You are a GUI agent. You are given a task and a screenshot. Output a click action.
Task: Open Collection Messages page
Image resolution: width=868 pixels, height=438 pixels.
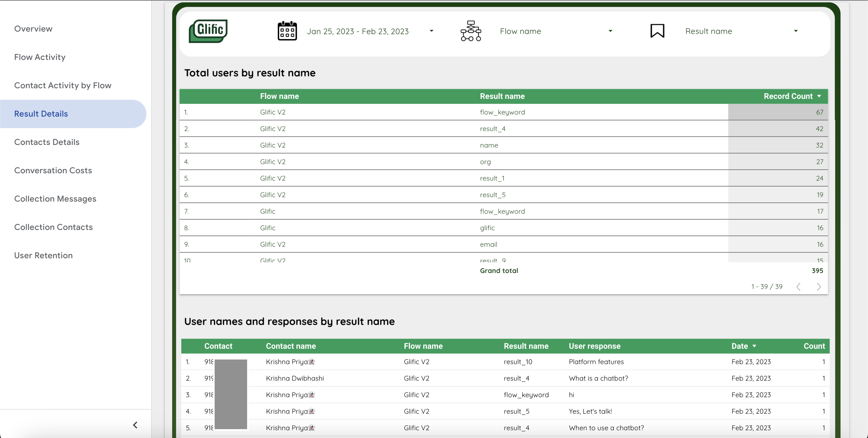[x=55, y=199]
